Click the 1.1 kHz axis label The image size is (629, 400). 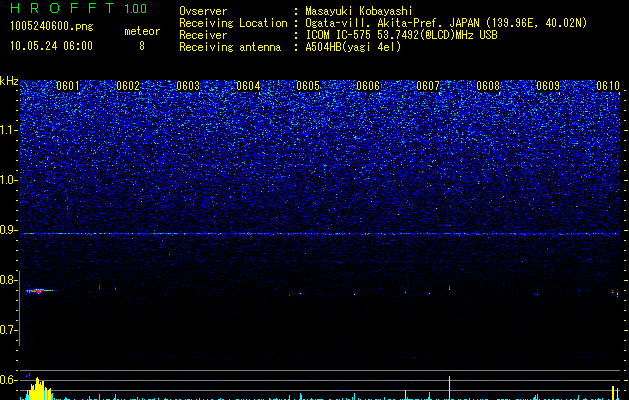point(9,130)
